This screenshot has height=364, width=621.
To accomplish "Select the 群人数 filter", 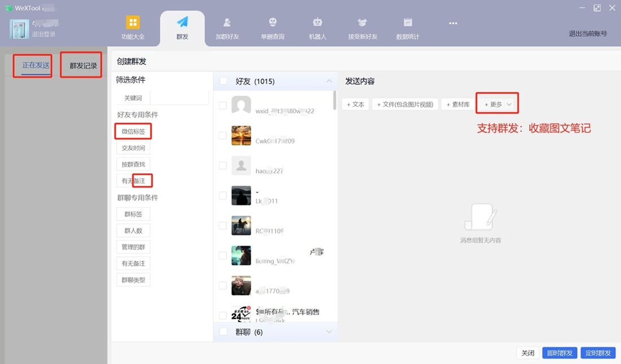I will 133,230.
